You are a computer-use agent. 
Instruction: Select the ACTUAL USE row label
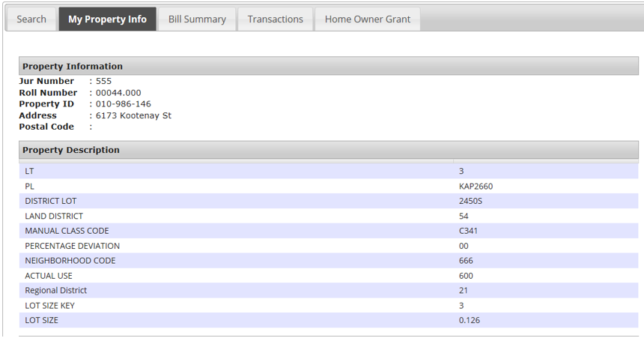[x=49, y=276]
